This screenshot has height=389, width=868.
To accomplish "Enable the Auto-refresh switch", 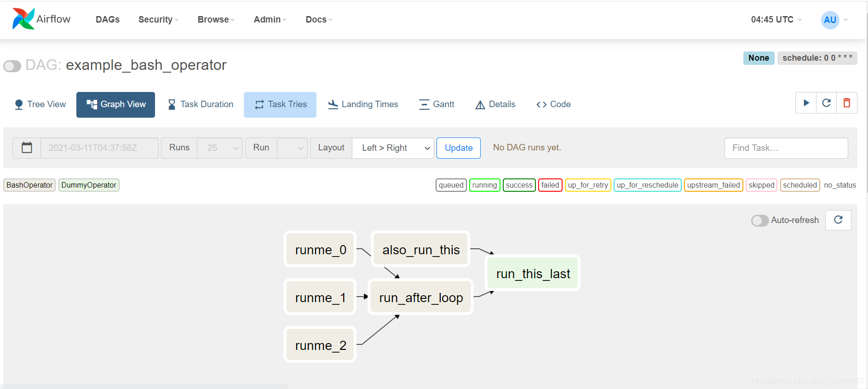I will pos(760,220).
